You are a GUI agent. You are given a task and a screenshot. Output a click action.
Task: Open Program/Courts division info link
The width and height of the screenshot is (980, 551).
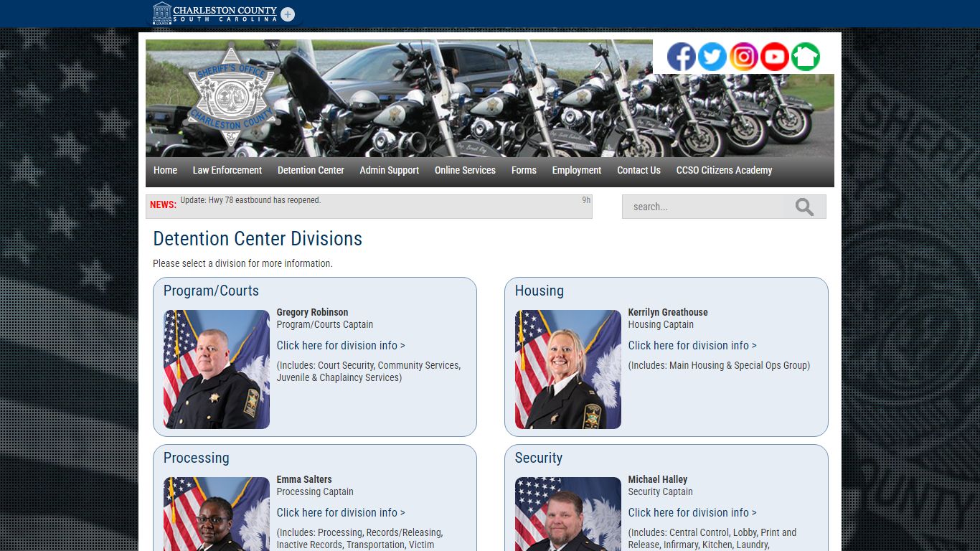tap(341, 345)
